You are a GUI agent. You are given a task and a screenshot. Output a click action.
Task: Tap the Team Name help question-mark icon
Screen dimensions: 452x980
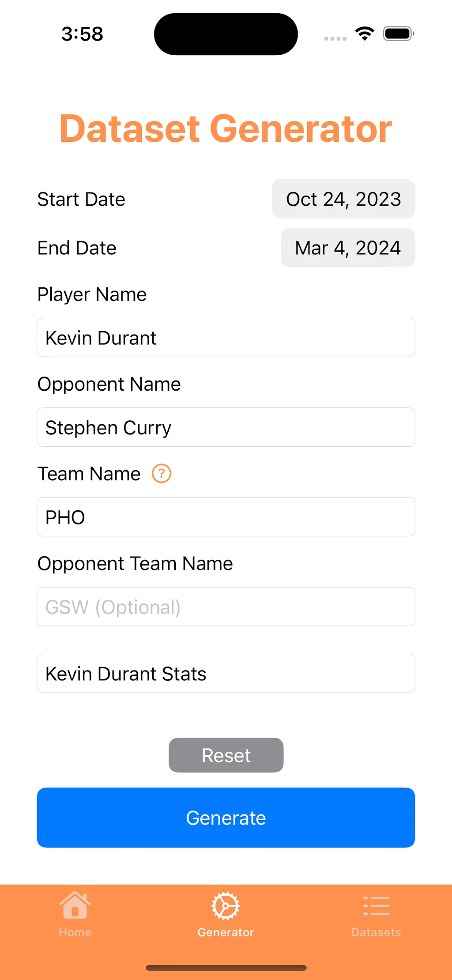point(162,474)
